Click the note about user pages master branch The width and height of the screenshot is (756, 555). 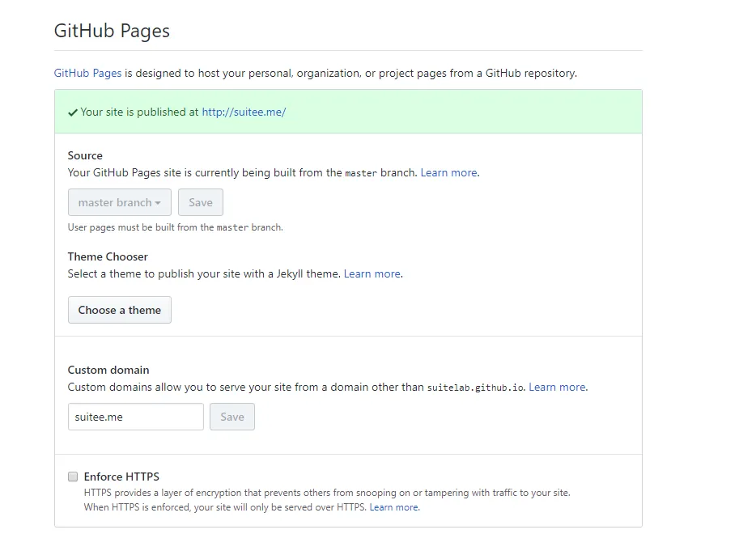click(x=175, y=227)
